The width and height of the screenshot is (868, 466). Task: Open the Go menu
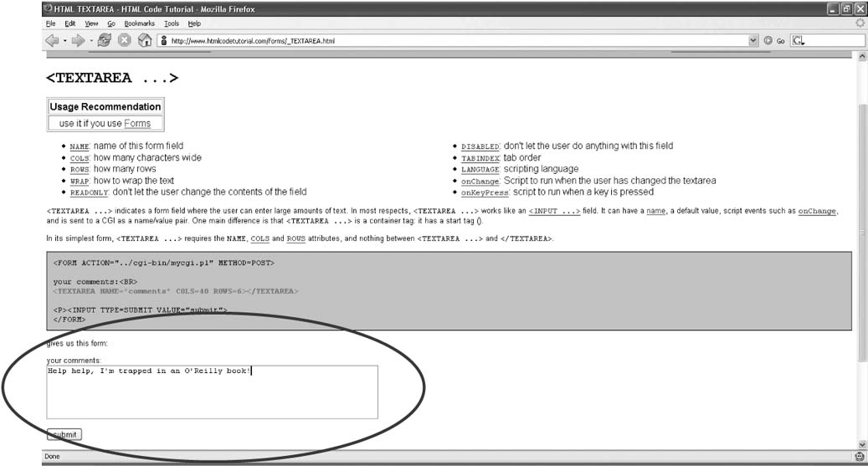(111, 23)
